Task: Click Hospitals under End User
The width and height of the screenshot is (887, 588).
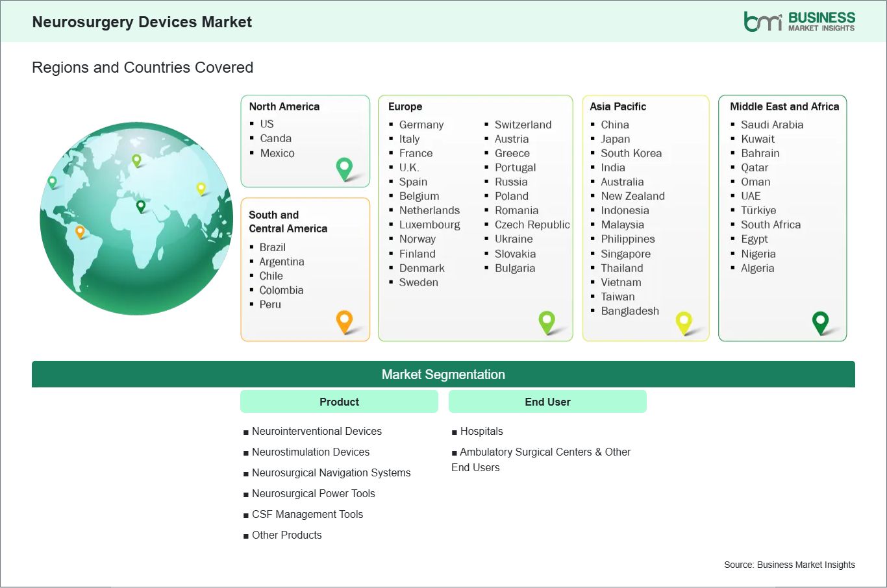Action: point(481,431)
